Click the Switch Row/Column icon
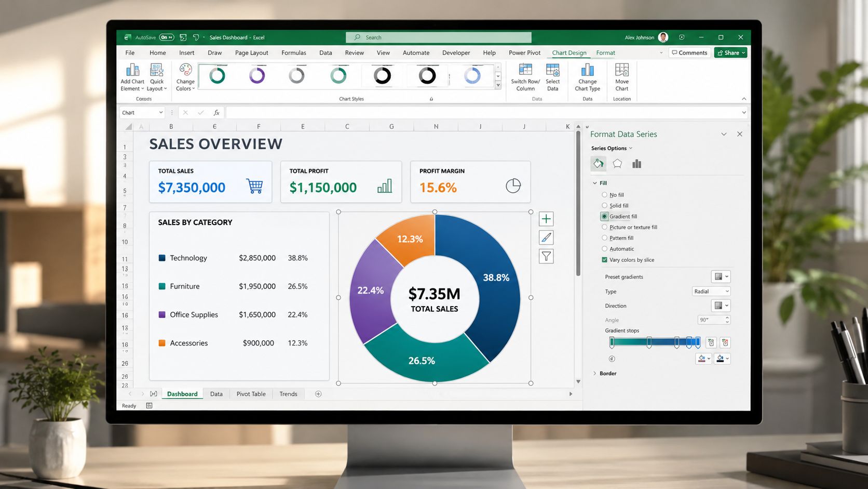 click(525, 70)
